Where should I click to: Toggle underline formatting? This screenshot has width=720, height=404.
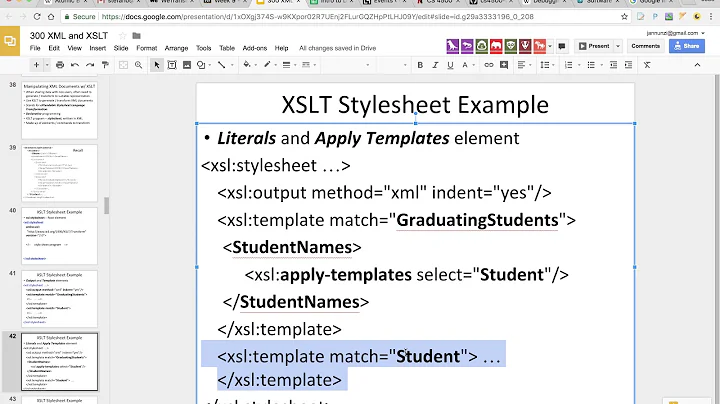coord(450,65)
